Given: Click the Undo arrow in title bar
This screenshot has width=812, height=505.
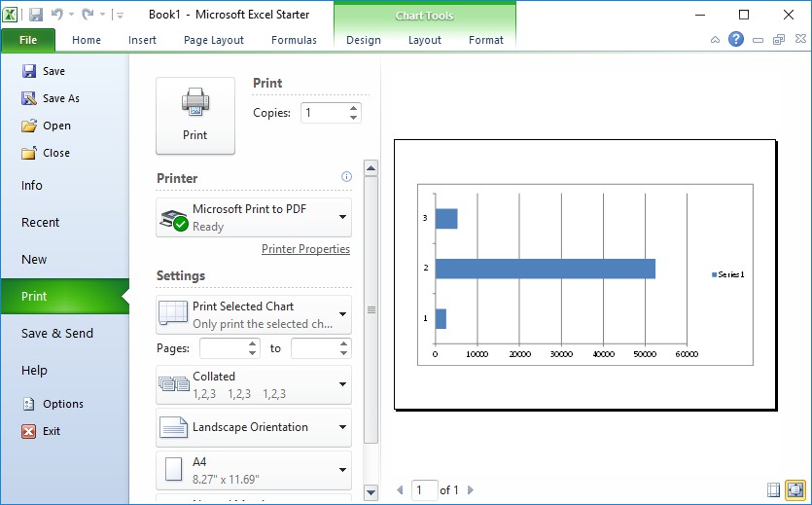Looking at the screenshot, I should pos(57,15).
